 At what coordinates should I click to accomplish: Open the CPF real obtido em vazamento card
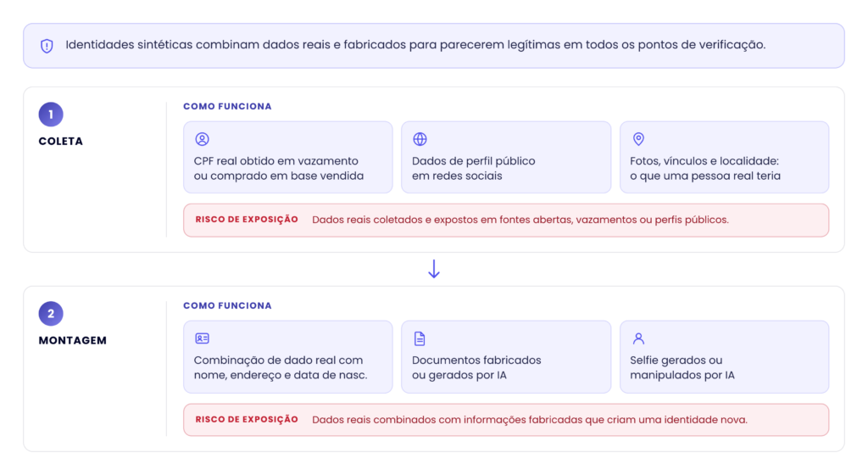click(x=288, y=157)
